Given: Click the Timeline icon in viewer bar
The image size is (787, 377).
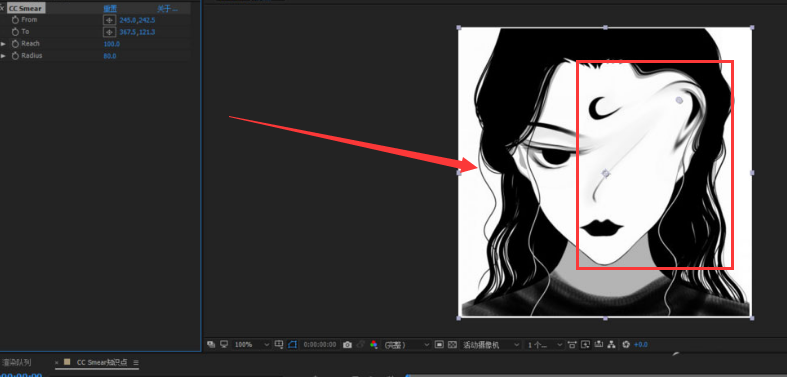Looking at the screenshot, I should [x=598, y=345].
